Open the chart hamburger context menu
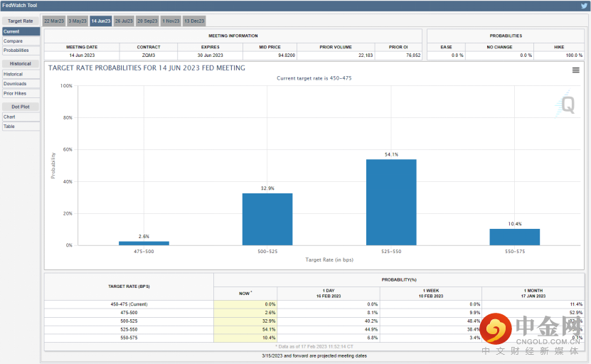This screenshot has width=591, height=364. tap(575, 70)
